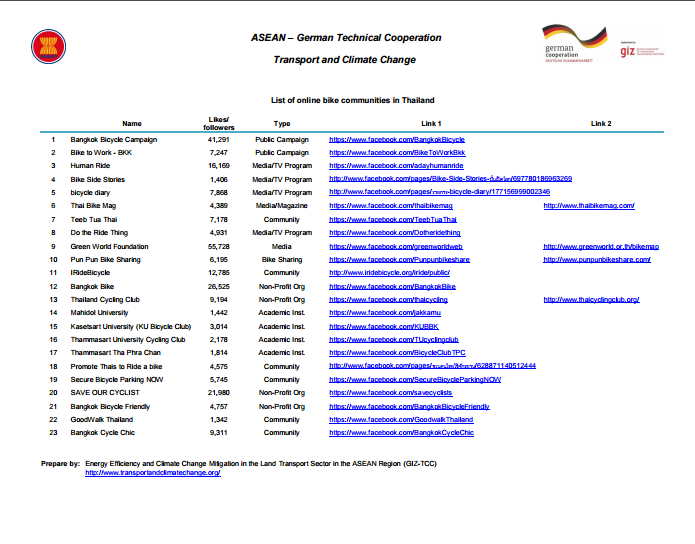Open the SecureBicycleParkingNOW Facebook link
The image size is (695, 544).
tap(415, 380)
